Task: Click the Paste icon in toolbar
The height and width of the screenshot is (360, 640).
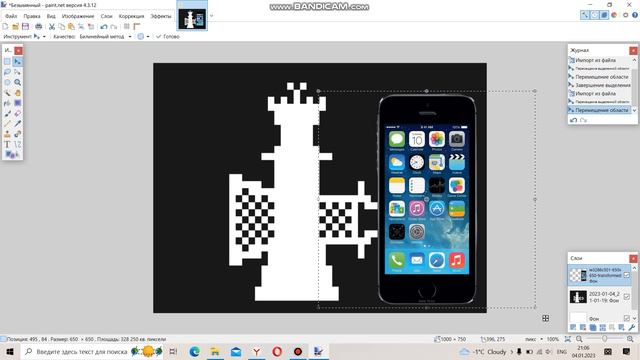Action: tap(71, 27)
